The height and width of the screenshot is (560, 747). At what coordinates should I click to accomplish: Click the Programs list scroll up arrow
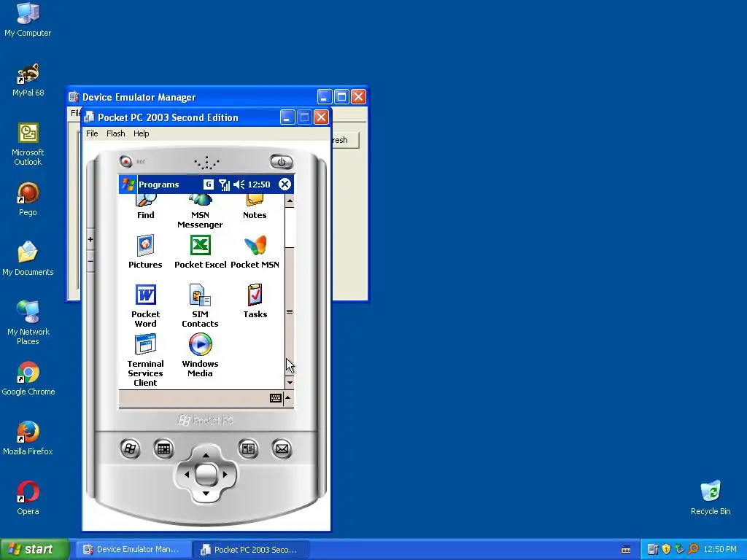(289, 201)
